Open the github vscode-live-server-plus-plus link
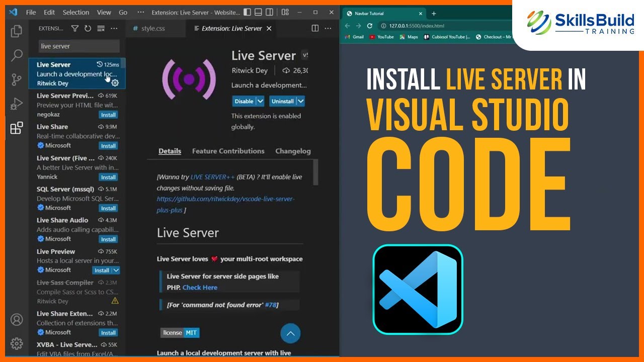Viewport: 644px width, 362px height. pyautogui.click(x=225, y=205)
